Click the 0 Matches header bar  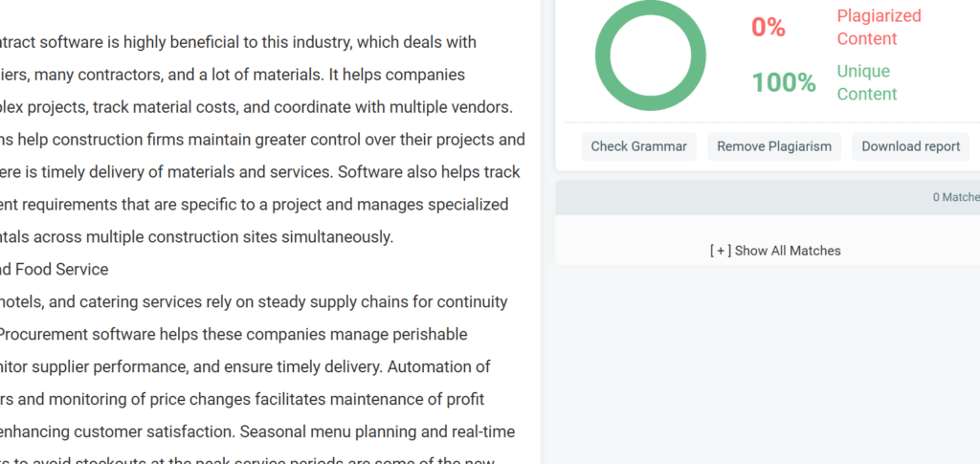768,197
